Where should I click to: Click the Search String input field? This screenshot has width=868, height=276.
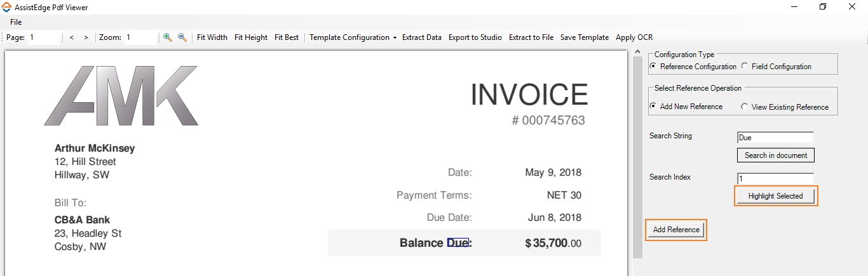tap(775, 137)
